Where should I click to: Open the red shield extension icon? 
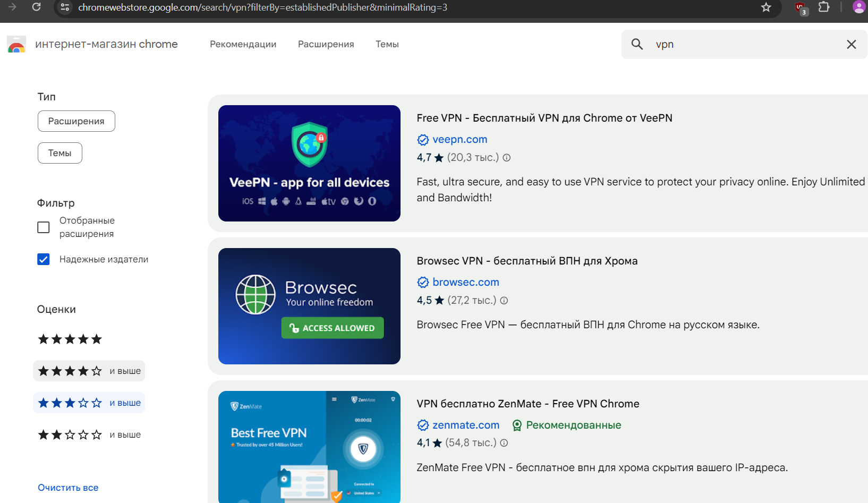coord(801,7)
